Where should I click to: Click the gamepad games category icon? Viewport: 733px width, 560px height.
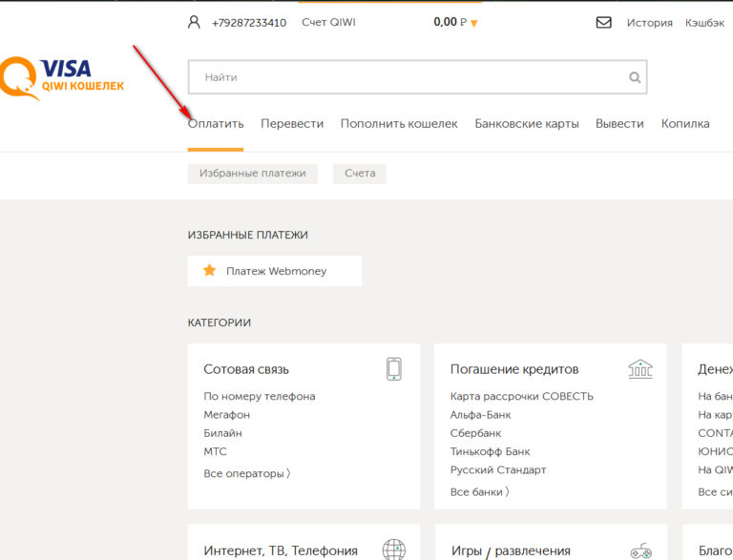click(640, 550)
